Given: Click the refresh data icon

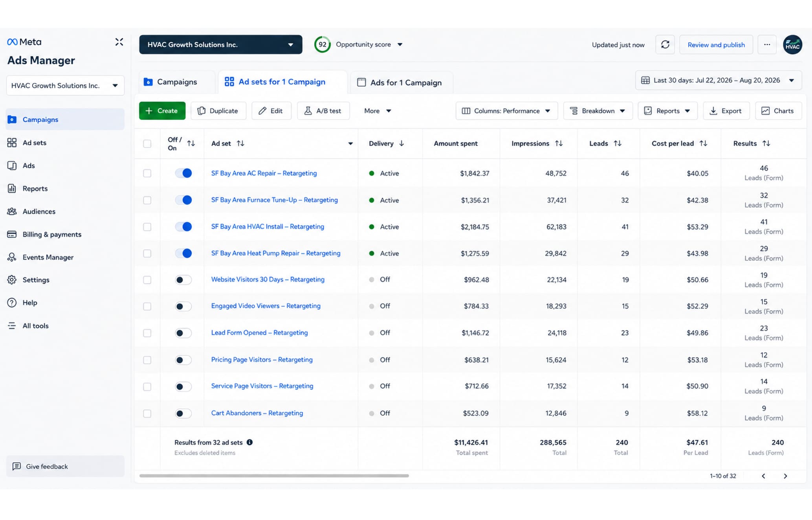Looking at the screenshot, I should (665, 45).
